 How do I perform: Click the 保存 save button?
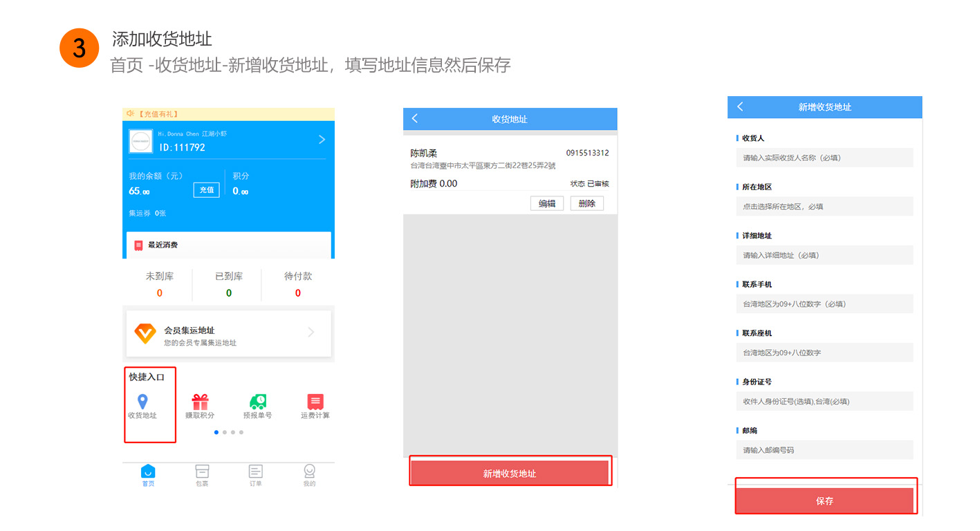pyautogui.click(x=824, y=501)
